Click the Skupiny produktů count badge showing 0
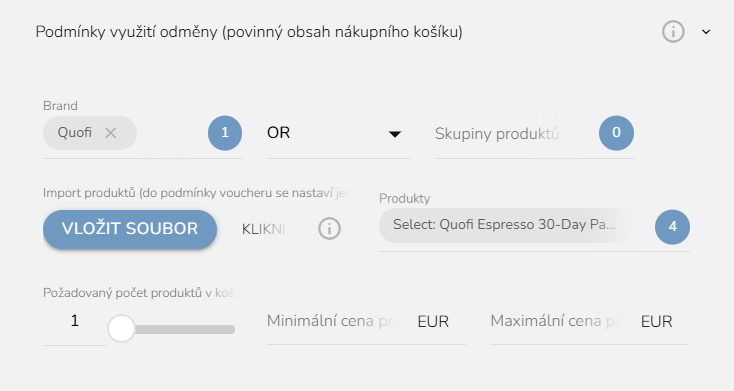 coord(617,133)
